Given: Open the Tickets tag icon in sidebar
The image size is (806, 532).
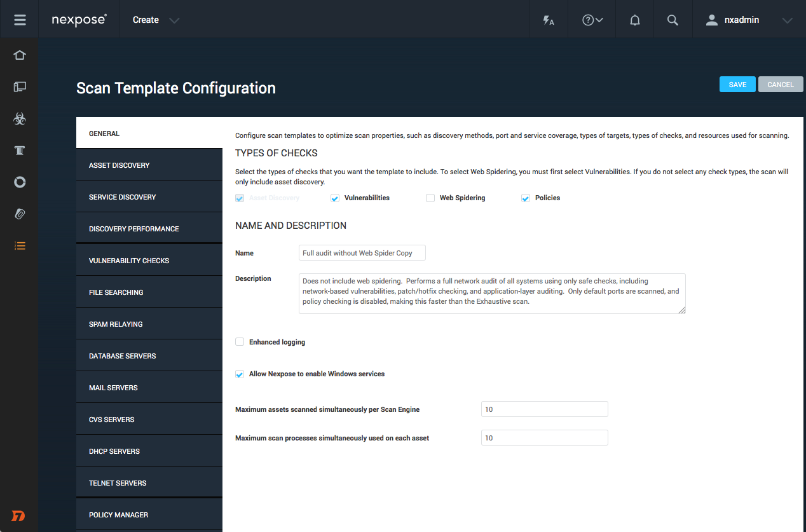Looking at the screenshot, I should pyautogui.click(x=20, y=214).
